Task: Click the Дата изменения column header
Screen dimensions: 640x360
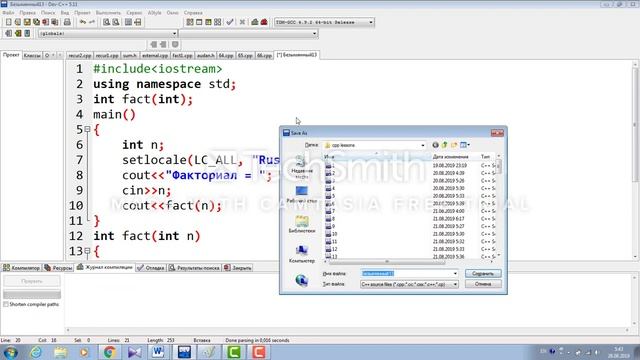Action: (455, 157)
